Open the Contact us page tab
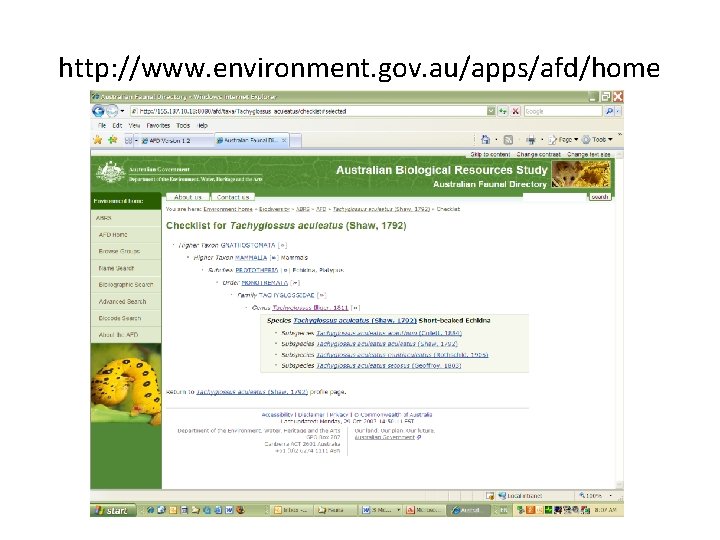Viewport: 720px width, 540px height. click(233, 197)
